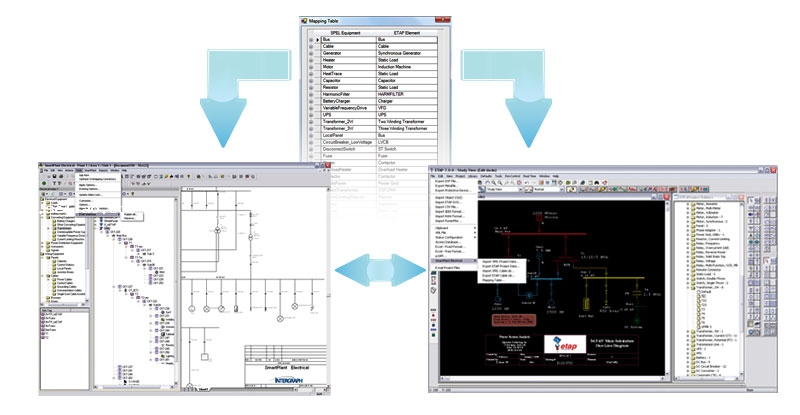The image size is (800, 415).
Task: Choose Import SPEL Project Data... submenu entry
Action: point(501,261)
